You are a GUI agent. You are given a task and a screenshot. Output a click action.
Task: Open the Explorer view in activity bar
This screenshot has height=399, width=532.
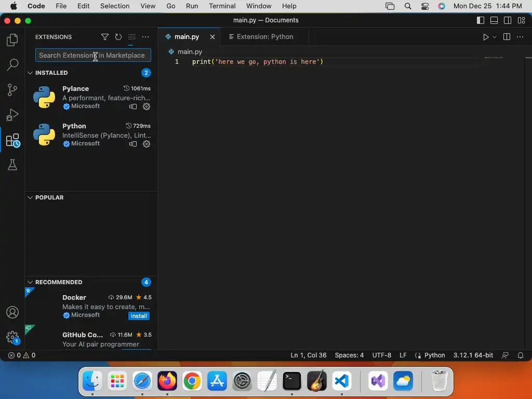12,40
